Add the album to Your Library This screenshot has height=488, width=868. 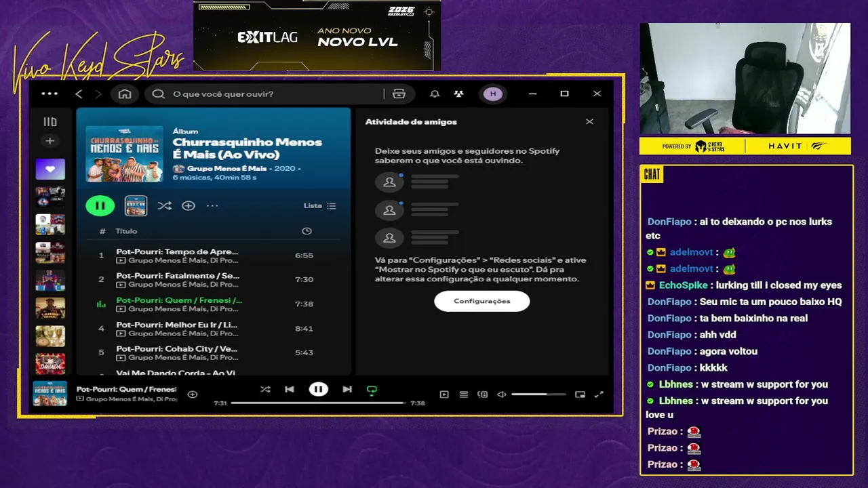189,205
